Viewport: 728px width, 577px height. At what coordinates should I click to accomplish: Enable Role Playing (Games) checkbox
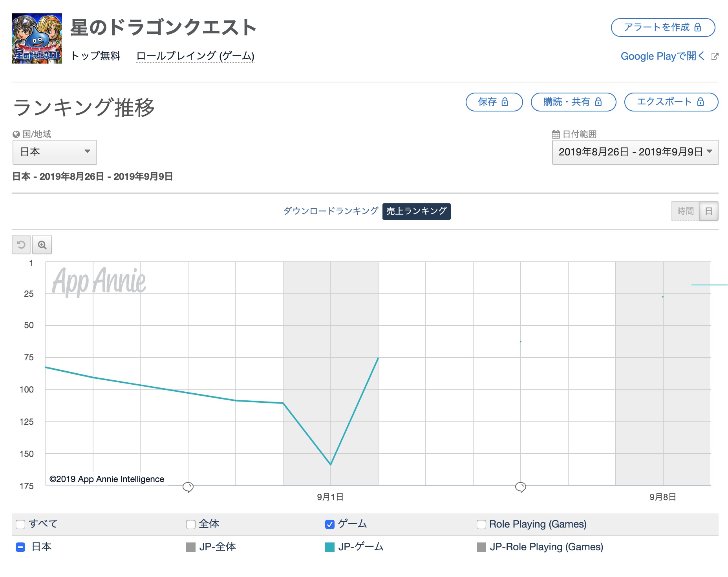pos(481,524)
